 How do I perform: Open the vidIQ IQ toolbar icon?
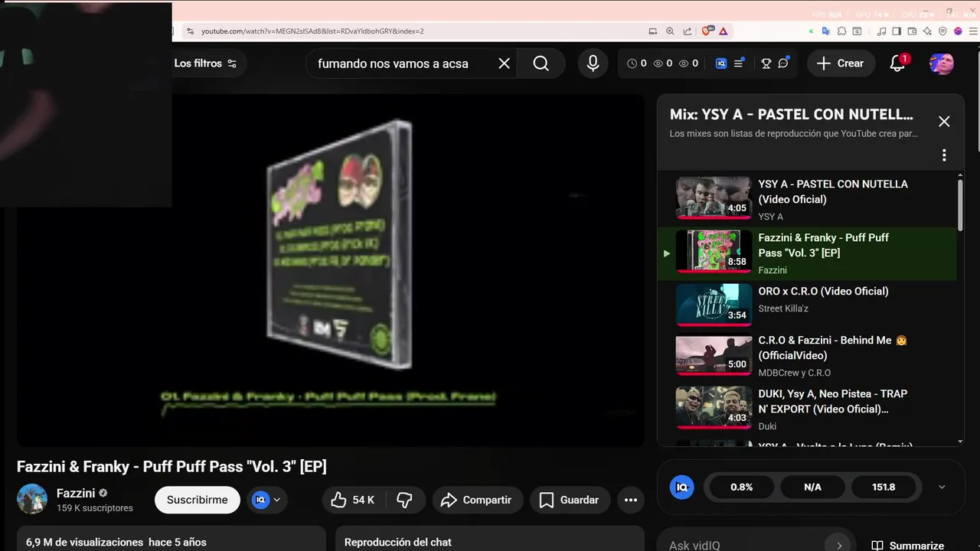[x=720, y=64]
